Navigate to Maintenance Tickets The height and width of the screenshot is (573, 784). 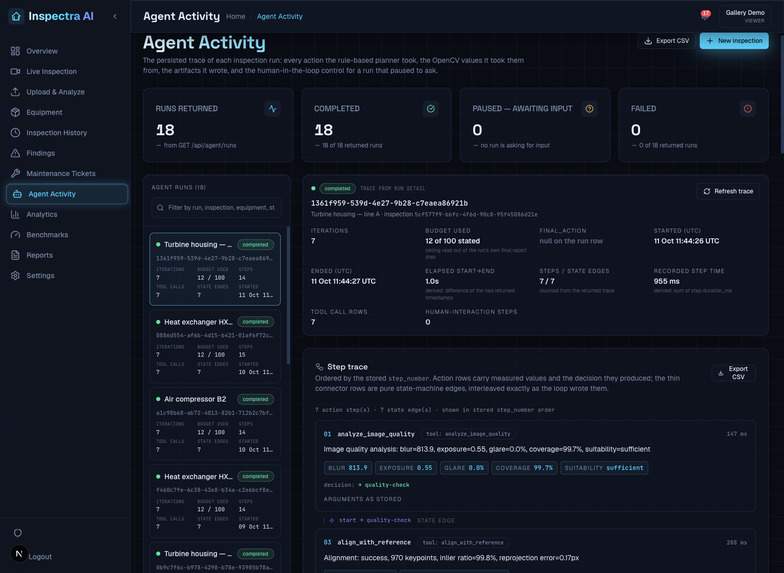point(66,174)
